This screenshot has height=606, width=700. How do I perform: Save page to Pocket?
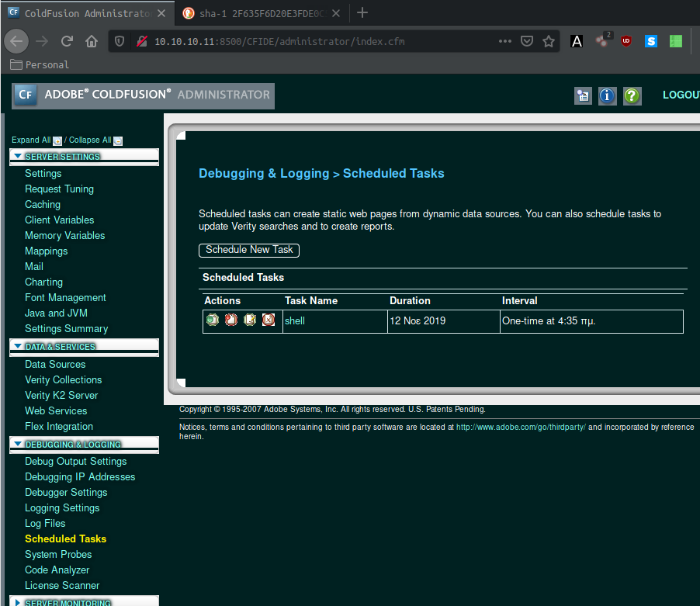527,41
